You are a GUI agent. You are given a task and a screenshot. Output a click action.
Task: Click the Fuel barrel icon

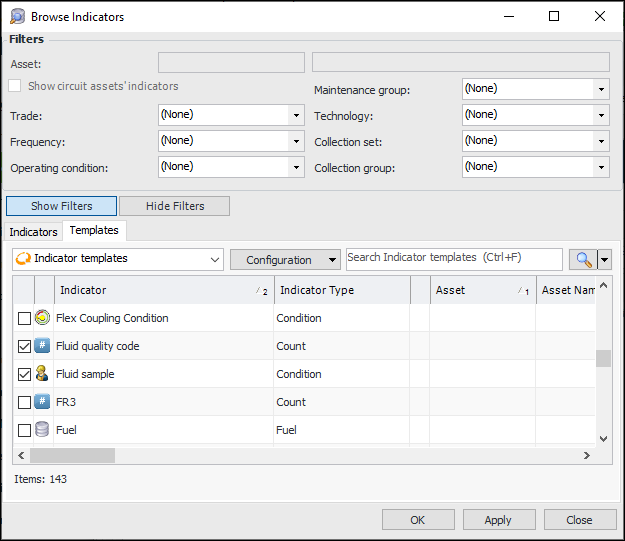pos(42,430)
